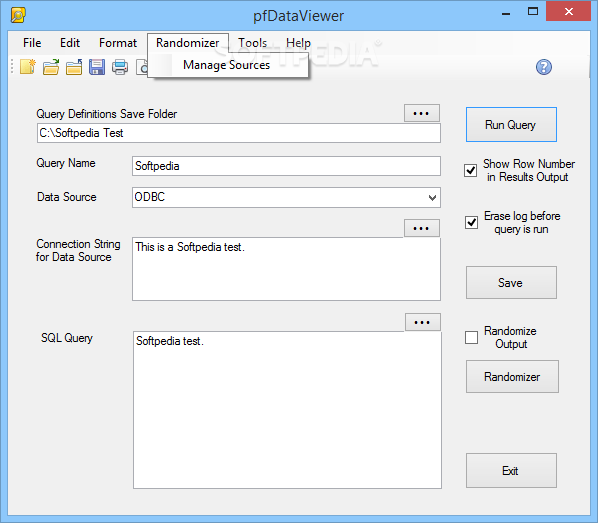The height and width of the screenshot is (523, 598).
Task: Click the Open folder icon with green arrow
Action: pyautogui.click(x=51, y=67)
